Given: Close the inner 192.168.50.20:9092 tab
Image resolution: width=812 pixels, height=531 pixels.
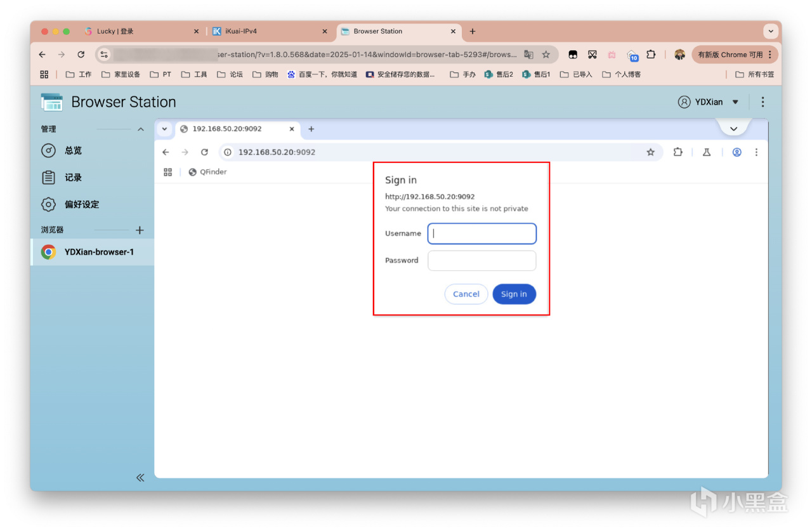Looking at the screenshot, I should click(x=292, y=129).
